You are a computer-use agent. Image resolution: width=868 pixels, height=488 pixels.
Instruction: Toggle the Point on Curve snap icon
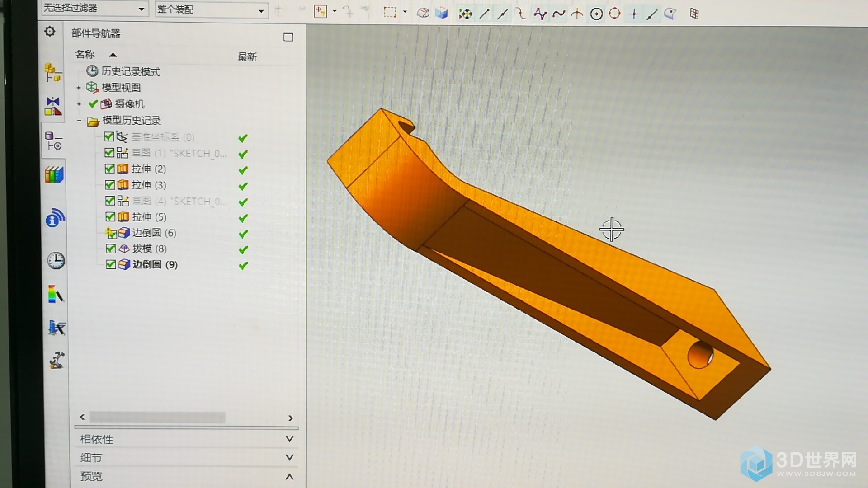652,15
